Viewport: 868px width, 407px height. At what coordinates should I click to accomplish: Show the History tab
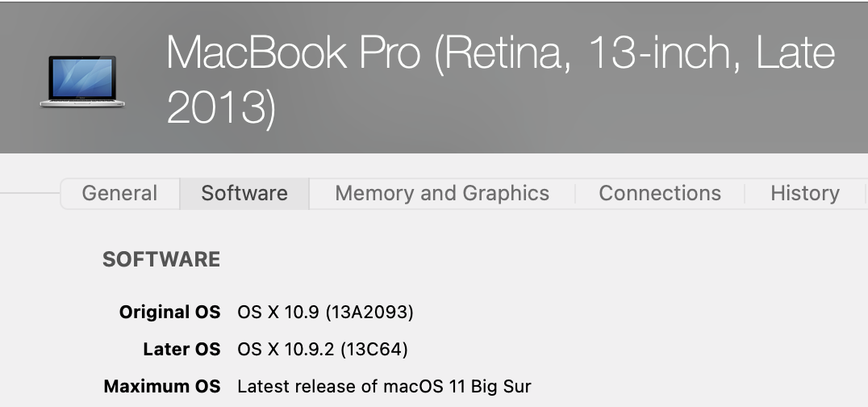coord(804,194)
